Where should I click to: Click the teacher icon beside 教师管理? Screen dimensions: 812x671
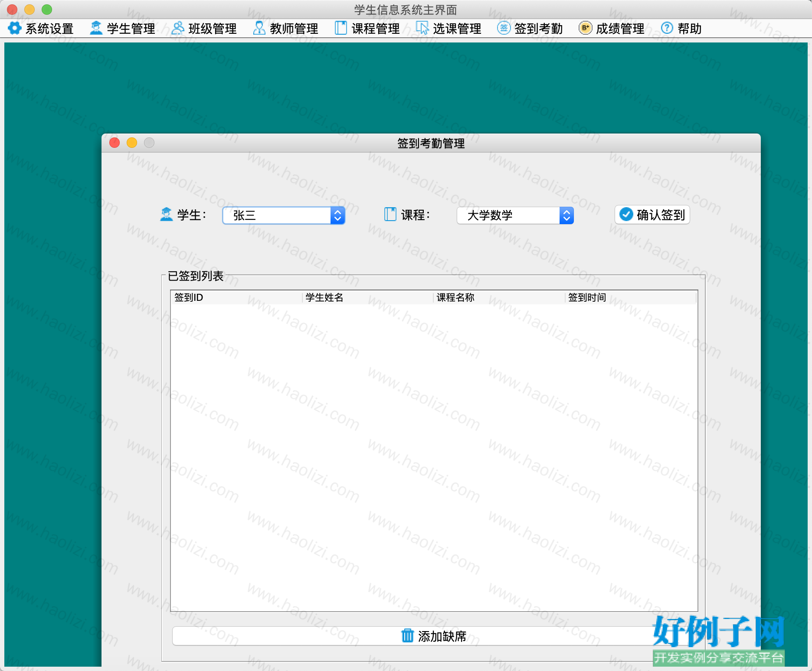tap(259, 28)
